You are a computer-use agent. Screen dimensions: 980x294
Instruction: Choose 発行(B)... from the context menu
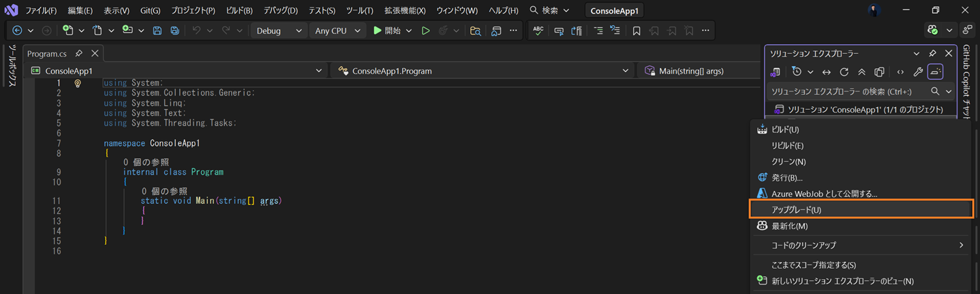point(861,177)
